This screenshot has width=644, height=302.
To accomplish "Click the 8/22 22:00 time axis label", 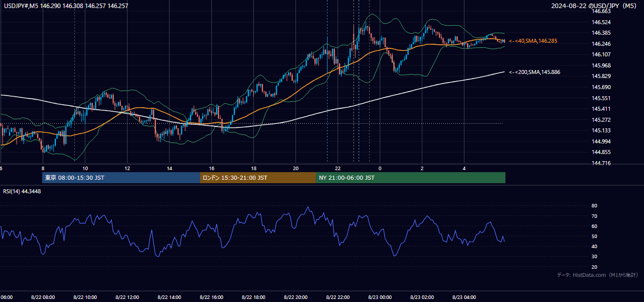I will tap(338, 297).
